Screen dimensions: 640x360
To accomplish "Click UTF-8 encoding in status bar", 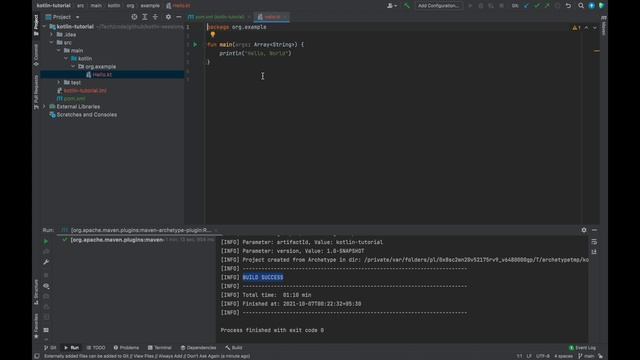I will click(x=542, y=356).
